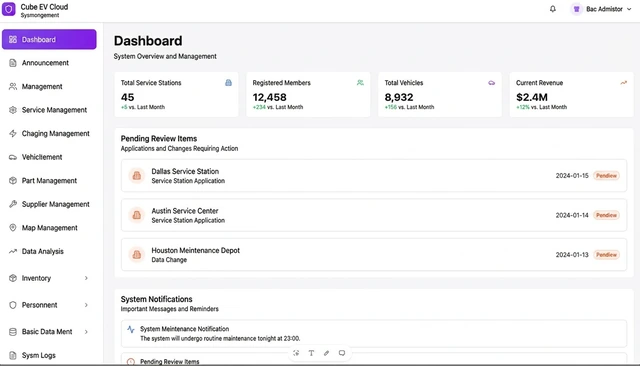Viewport: 640px width, 366px height.
Task: Click the Service Management gear icon
Action: [x=13, y=110]
